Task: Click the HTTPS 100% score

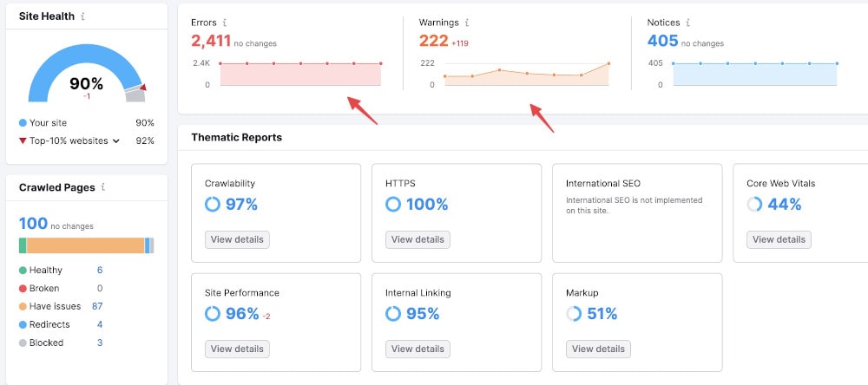Action: coord(427,205)
